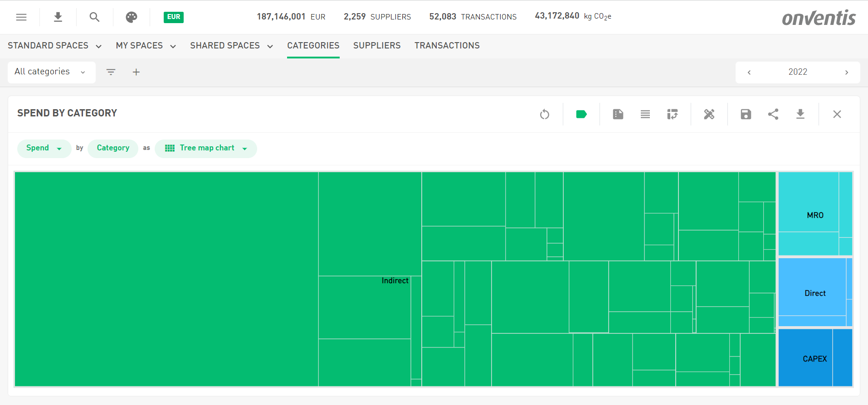Open the color palette theme icon

(x=132, y=17)
